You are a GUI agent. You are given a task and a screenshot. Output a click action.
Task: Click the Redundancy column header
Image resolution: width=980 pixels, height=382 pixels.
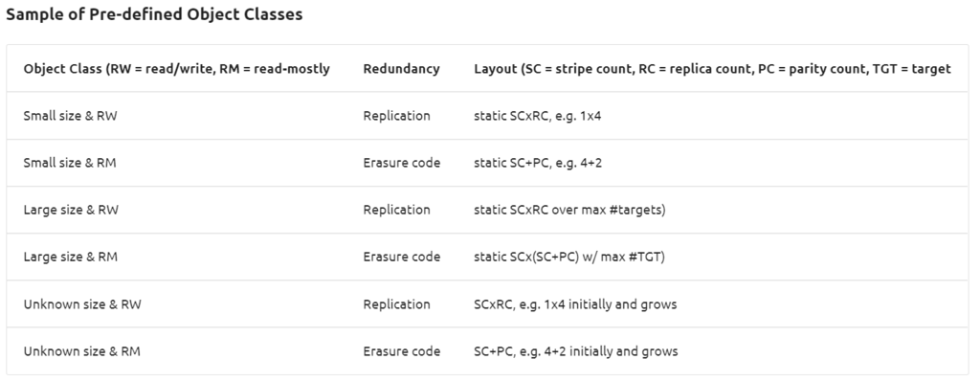coord(401,69)
